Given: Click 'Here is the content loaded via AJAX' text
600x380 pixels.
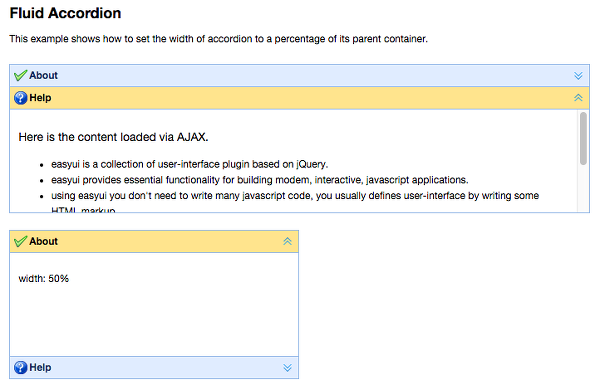Looking at the screenshot, I should point(113,137).
